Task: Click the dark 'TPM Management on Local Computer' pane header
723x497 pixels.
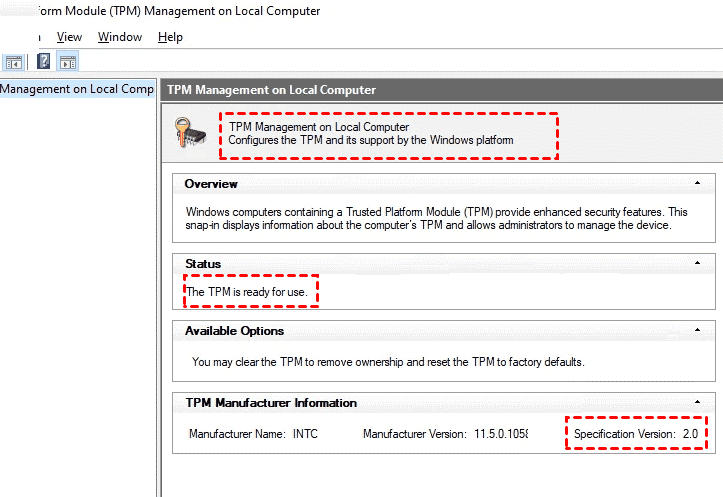Action: (442, 90)
